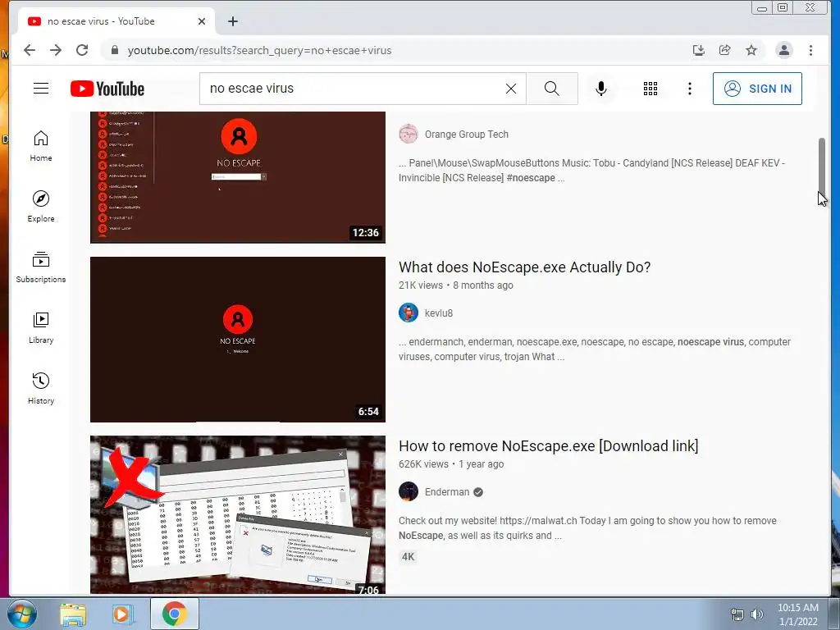Open the Orange Group Tech channel avatar
The image size is (840, 630).
pos(409,134)
